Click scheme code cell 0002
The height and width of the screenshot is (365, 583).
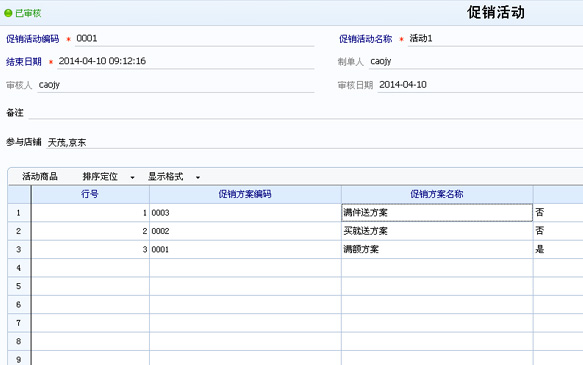[245, 231]
